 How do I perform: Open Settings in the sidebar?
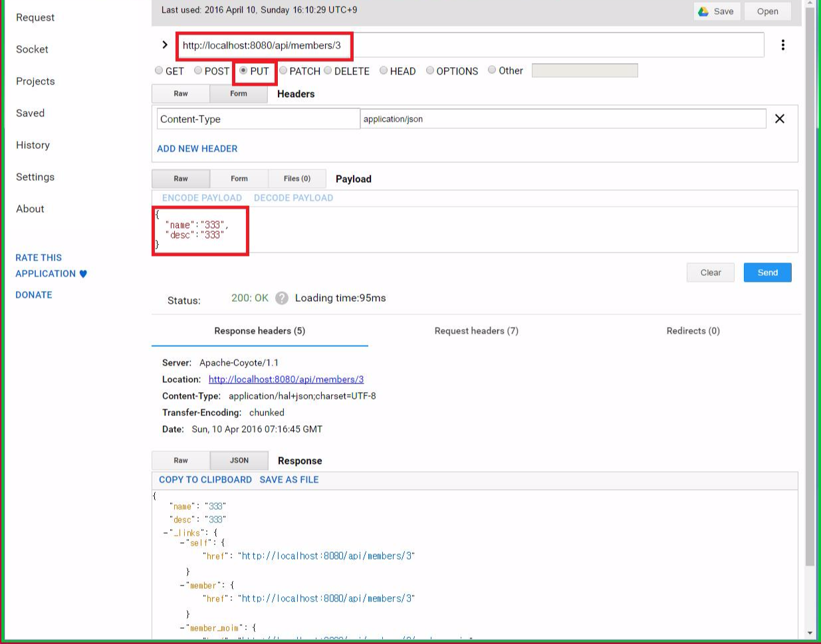click(35, 177)
